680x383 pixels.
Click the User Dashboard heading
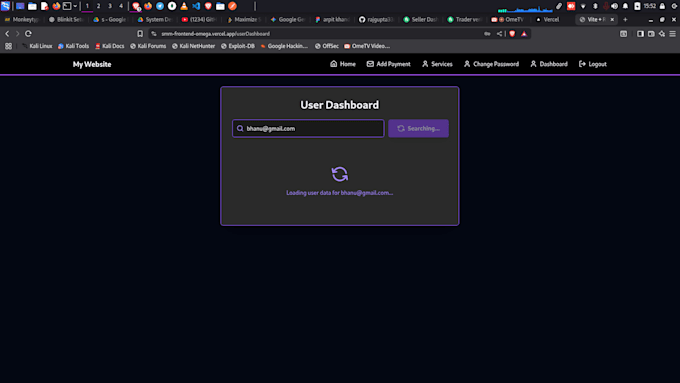point(340,105)
